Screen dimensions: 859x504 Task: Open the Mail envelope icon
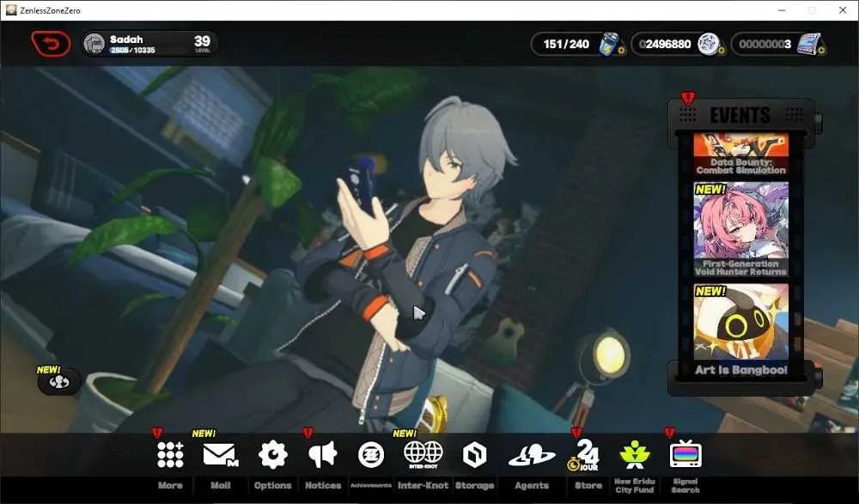220,455
